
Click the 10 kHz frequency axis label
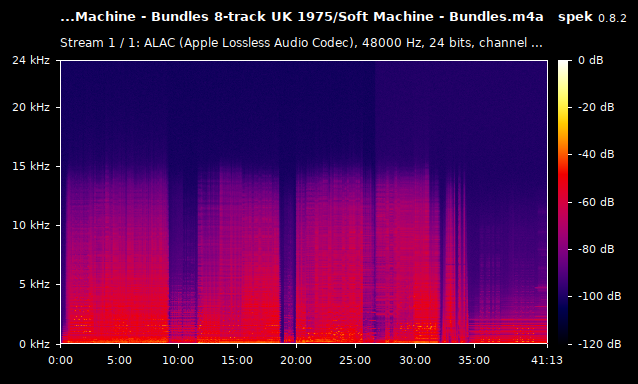pos(31,225)
